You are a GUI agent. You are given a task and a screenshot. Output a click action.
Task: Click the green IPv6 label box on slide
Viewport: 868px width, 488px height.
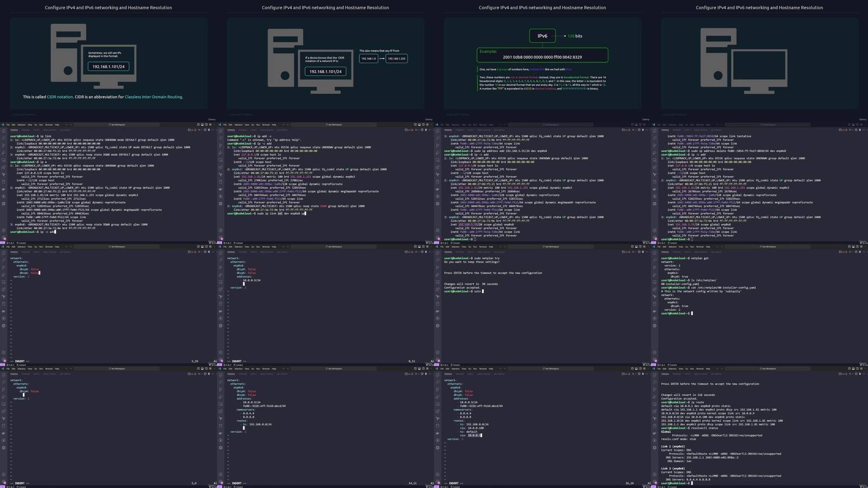pos(542,36)
